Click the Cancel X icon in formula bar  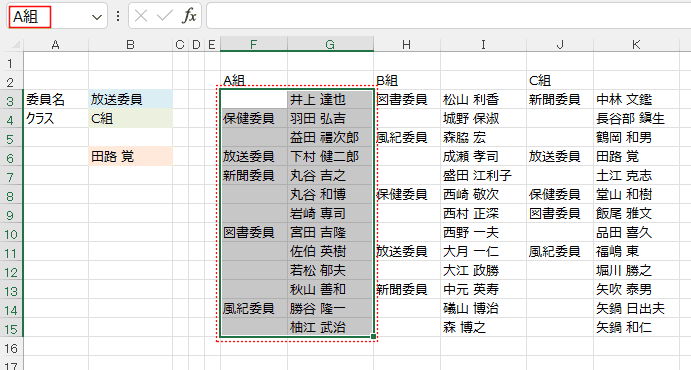[141, 16]
